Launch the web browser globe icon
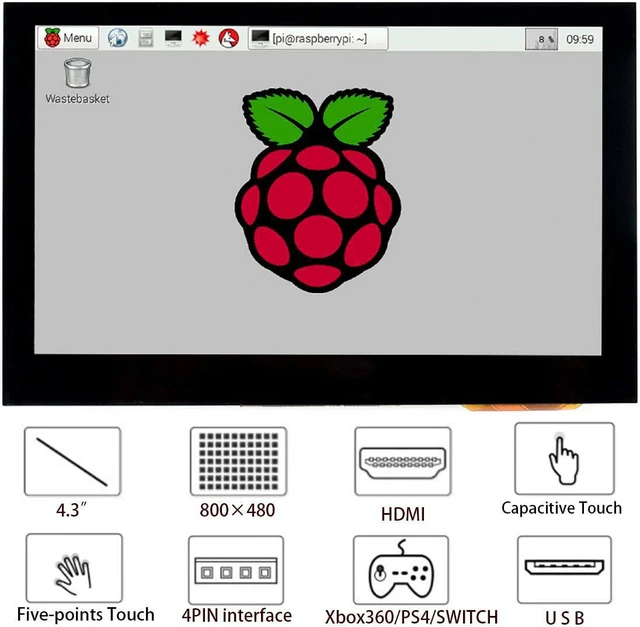 point(118,38)
